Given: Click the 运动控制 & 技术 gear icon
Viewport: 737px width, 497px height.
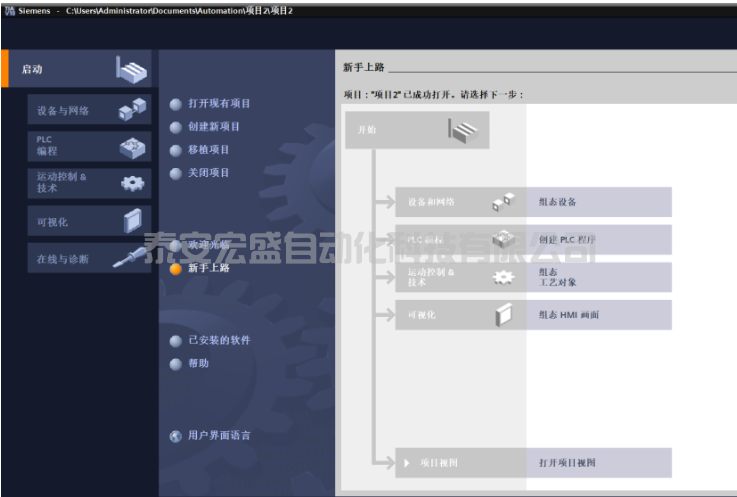Looking at the screenshot, I should pos(132,183).
